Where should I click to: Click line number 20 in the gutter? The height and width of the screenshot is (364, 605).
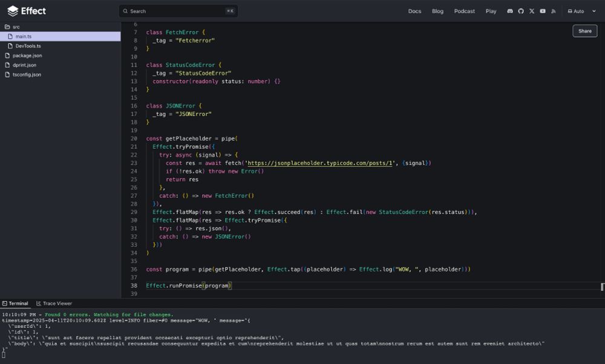tap(134, 139)
